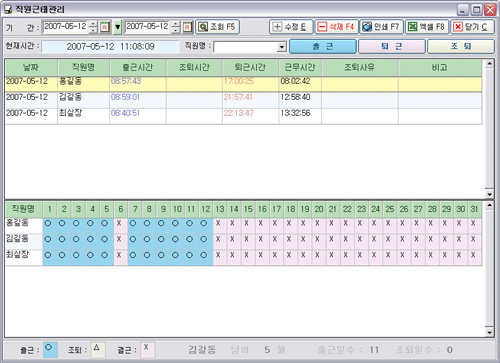Select the 최실장 row in the upper table
Viewport: 500px width, 363px height.
[x=243, y=116]
